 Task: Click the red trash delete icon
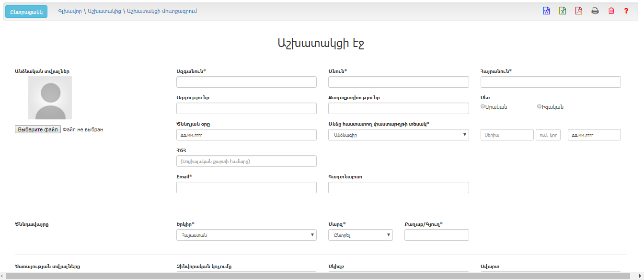coord(611,11)
